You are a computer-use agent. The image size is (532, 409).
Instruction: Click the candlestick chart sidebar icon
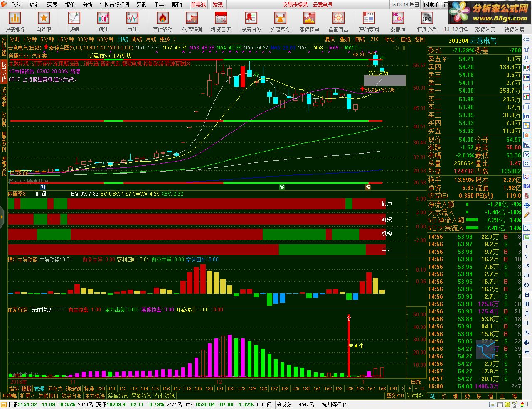pyautogui.click(x=527, y=97)
